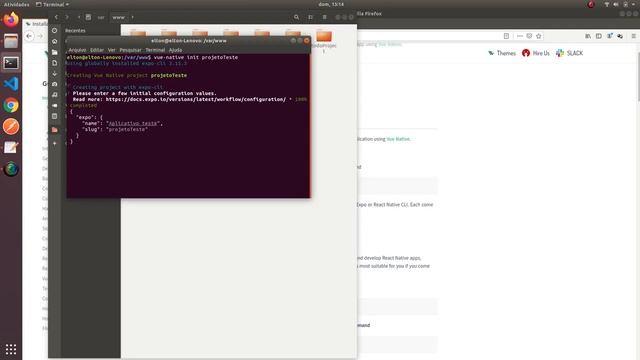This screenshot has width=640, height=360.
Task: Open the globe application in the dock
Action: (x=11, y=169)
